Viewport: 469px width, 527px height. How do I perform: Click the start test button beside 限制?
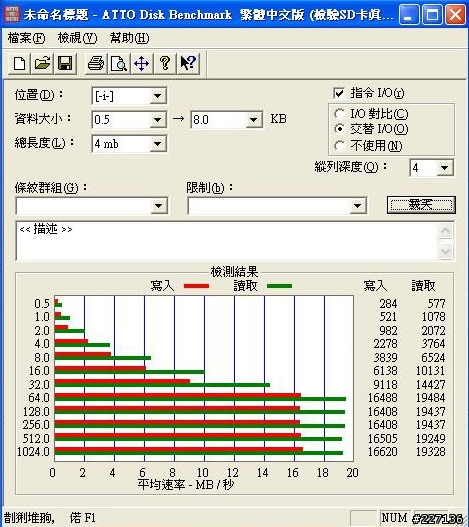click(x=421, y=205)
